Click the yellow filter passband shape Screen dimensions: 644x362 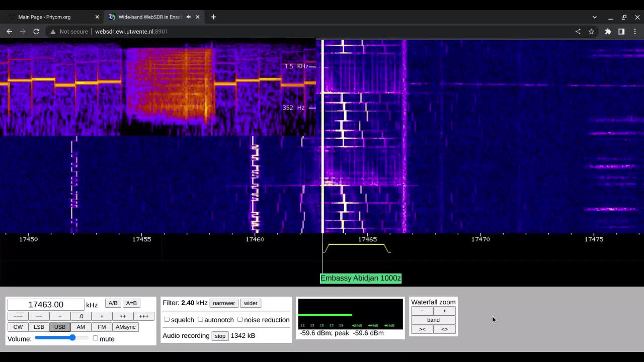click(x=357, y=248)
